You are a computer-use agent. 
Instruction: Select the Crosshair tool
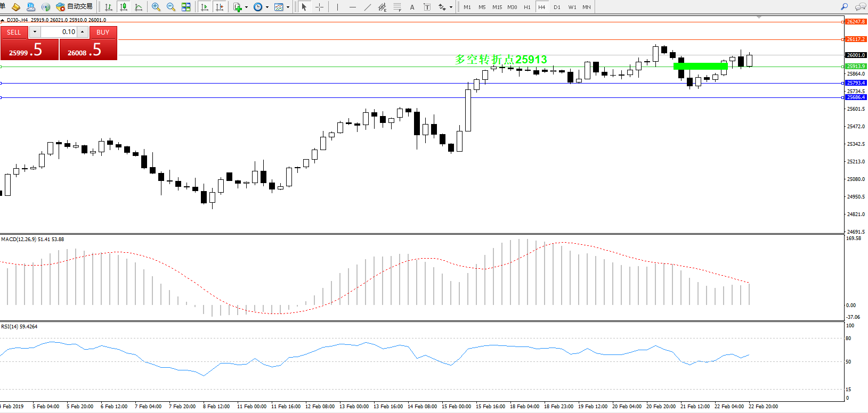319,7
